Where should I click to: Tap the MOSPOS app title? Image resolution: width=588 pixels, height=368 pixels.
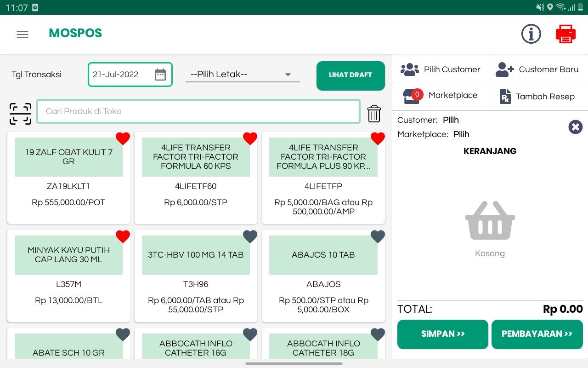click(x=75, y=33)
